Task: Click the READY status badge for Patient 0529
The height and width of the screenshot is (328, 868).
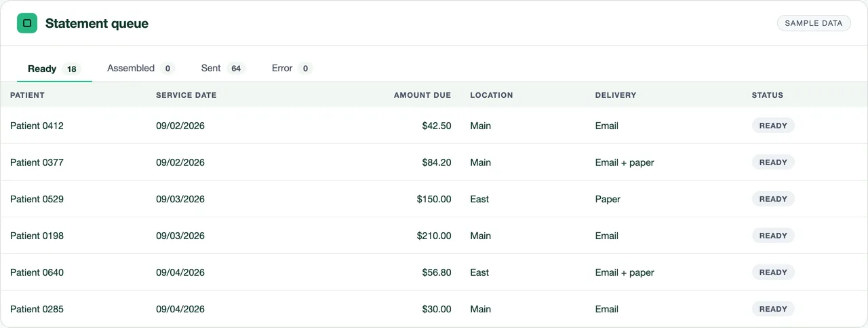Action: [x=773, y=199]
